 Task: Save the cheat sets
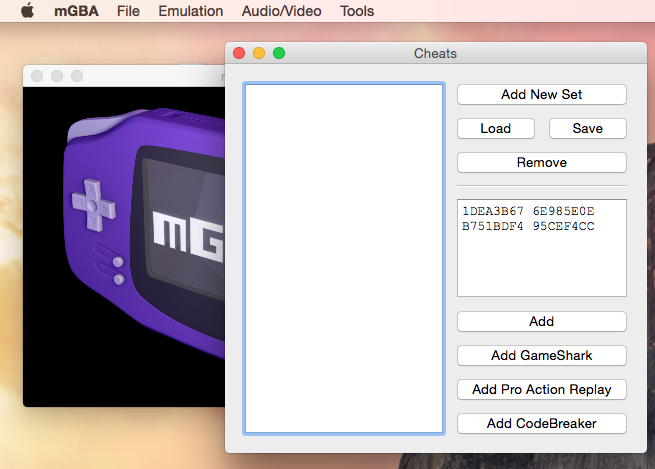point(588,128)
